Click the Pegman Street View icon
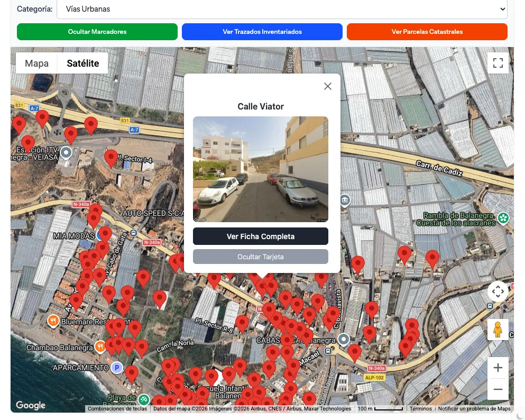The height and width of the screenshot is (420, 525). coord(498,330)
